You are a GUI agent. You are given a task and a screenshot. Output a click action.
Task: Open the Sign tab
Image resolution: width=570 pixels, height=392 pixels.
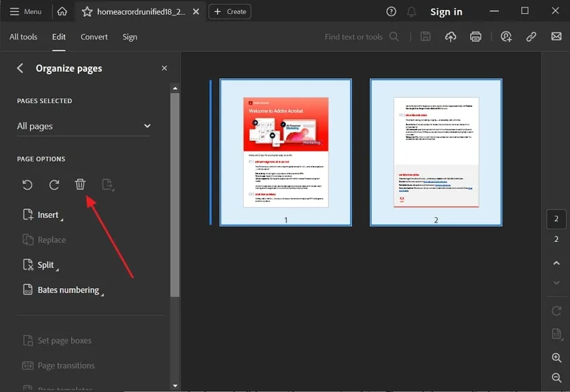tap(130, 37)
